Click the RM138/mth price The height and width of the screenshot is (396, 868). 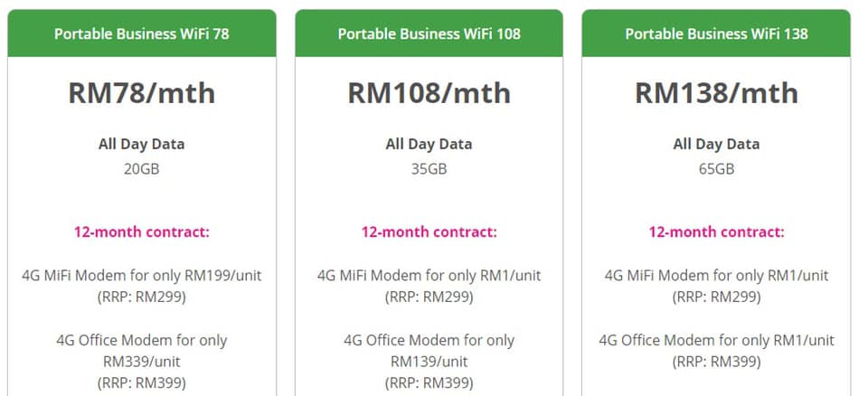click(716, 92)
